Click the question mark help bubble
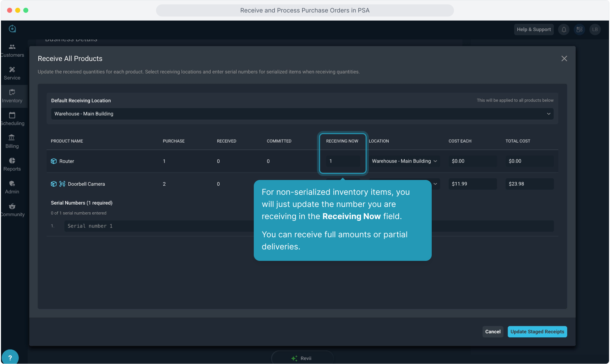 click(10, 358)
